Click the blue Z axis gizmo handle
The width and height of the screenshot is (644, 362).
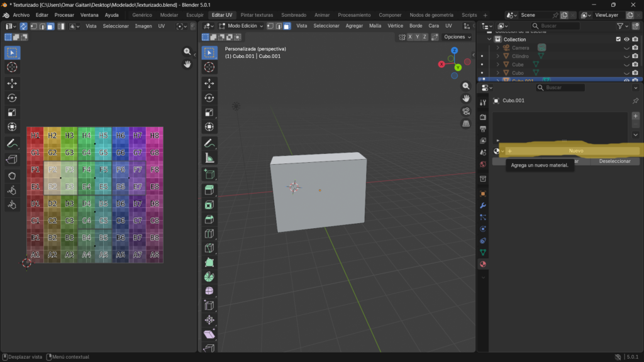(454, 50)
